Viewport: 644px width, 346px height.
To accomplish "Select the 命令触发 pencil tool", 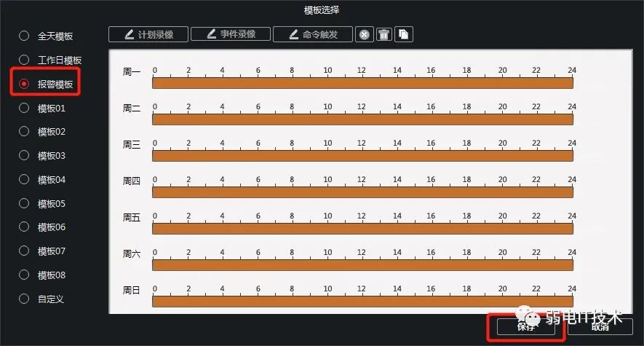I will tap(313, 34).
